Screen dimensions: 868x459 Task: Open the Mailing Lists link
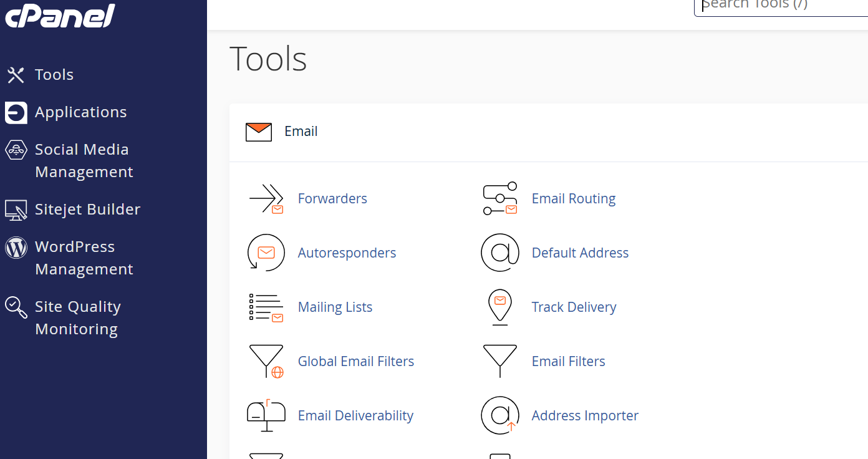tap(335, 307)
